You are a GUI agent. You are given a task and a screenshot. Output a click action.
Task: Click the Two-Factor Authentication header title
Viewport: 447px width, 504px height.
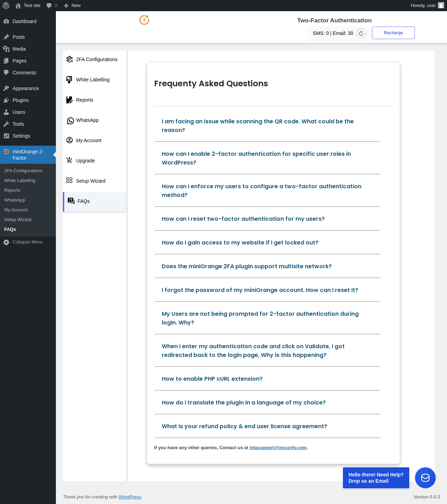coord(334,21)
